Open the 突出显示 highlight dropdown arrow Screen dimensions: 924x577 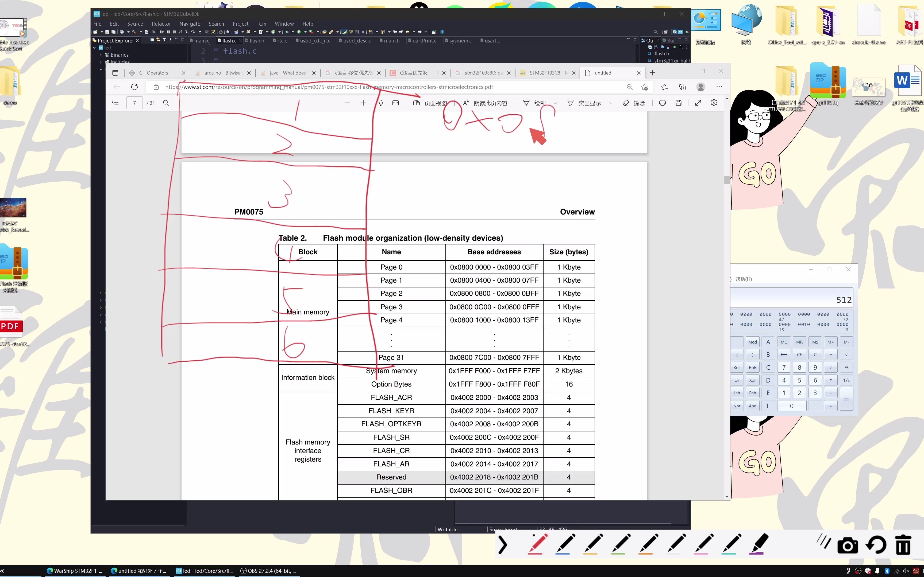click(611, 103)
